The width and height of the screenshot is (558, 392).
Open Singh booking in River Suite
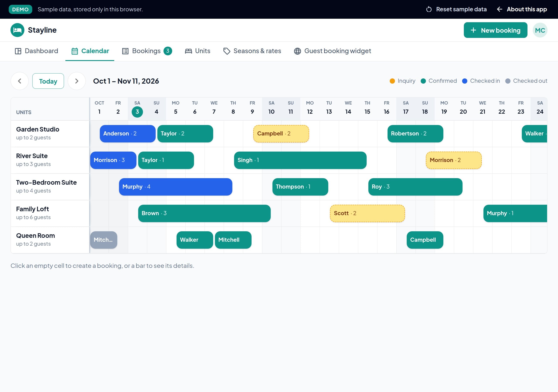click(300, 160)
